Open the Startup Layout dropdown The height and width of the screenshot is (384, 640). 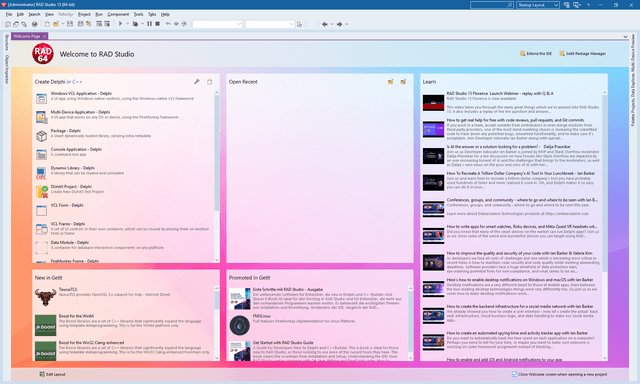point(538,5)
